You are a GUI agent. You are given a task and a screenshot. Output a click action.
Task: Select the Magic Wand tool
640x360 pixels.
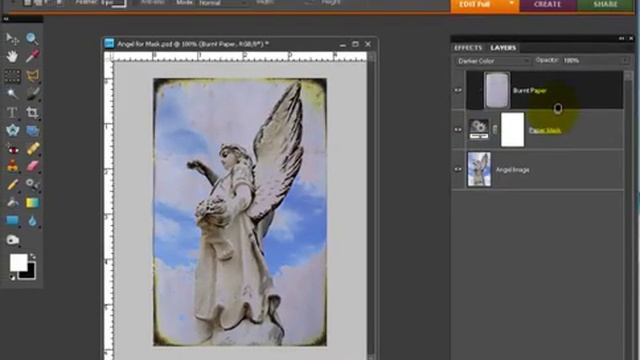coord(12,94)
